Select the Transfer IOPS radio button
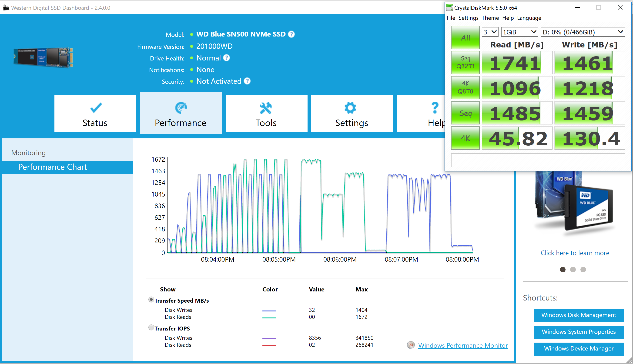 [x=151, y=327]
